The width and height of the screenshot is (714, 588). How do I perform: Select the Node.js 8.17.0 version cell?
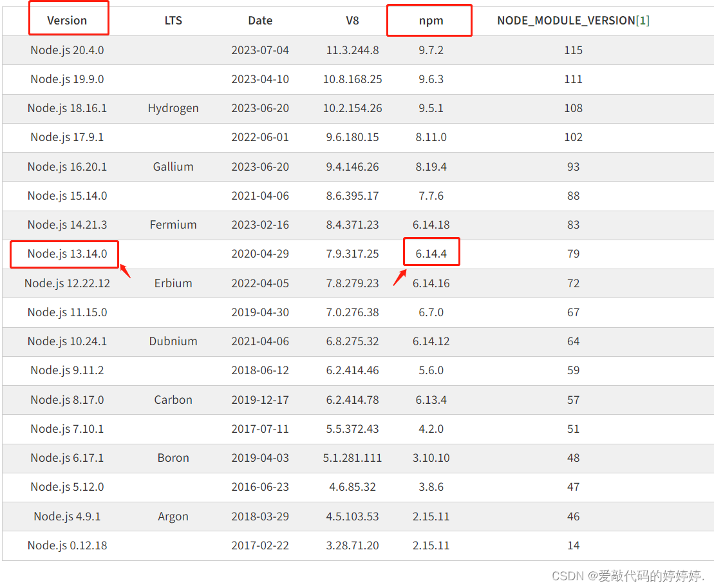coord(67,400)
